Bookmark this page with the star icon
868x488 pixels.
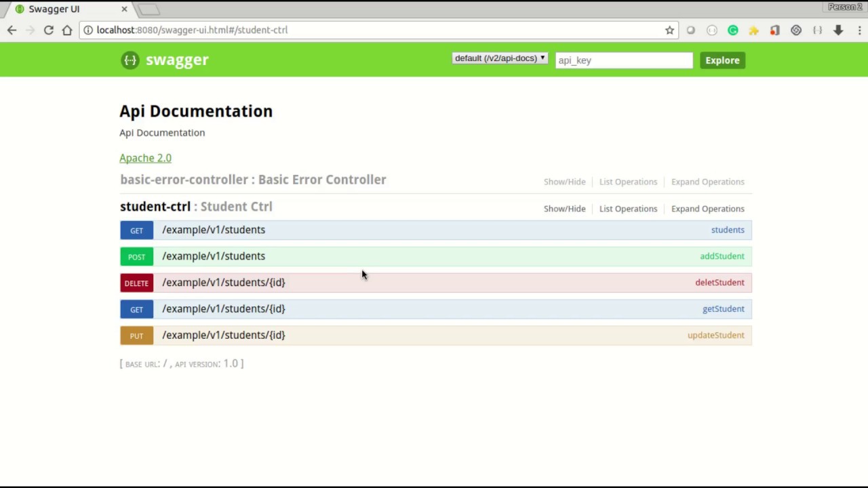coord(669,30)
